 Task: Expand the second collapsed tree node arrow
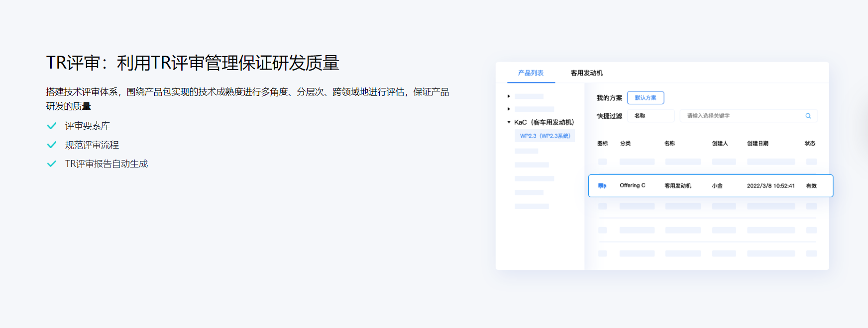coord(509,109)
